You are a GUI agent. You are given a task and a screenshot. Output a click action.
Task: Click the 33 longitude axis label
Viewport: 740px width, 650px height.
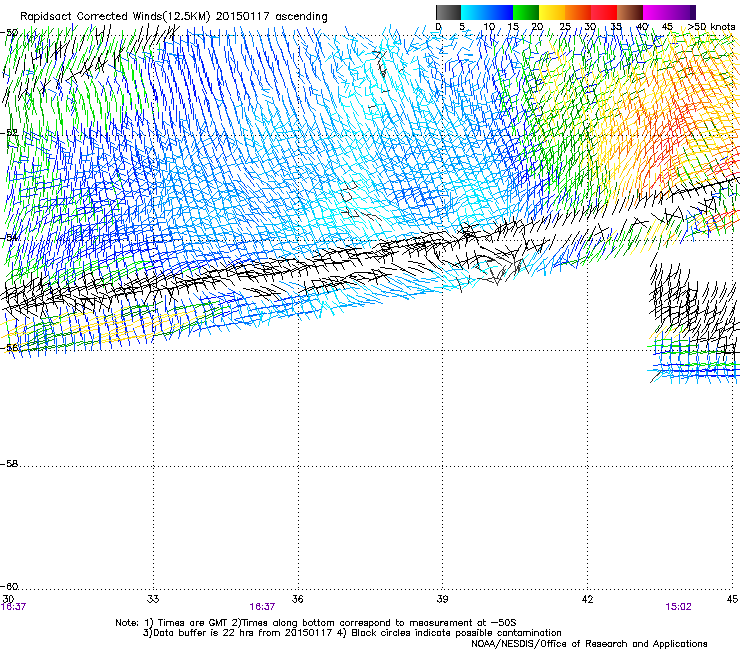click(153, 599)
